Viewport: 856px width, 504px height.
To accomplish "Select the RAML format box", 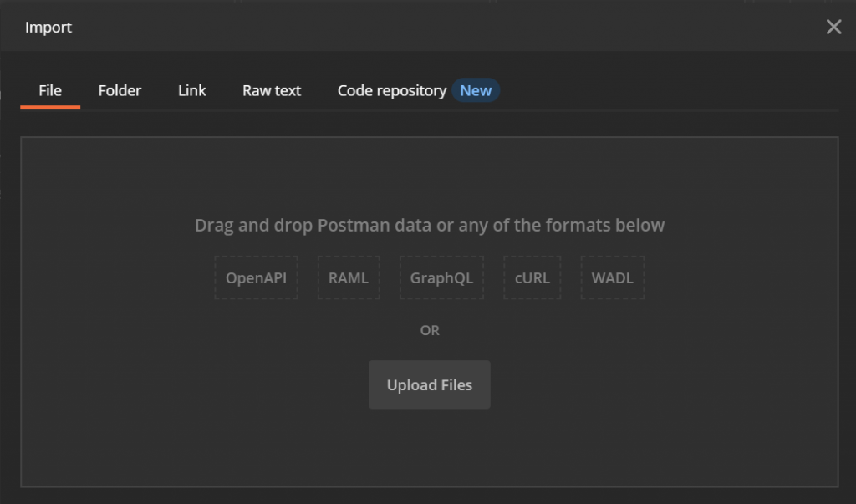I will point(349,278).
